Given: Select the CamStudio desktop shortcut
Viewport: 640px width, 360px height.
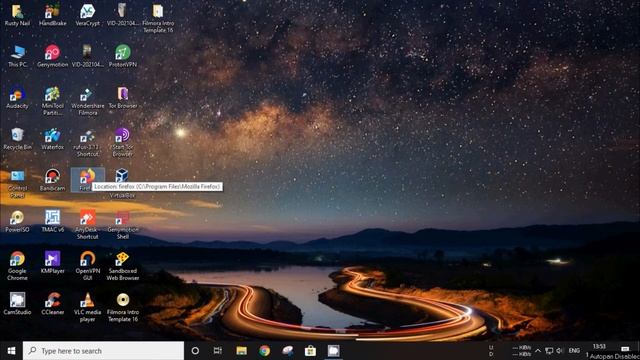Looking at the screenshot, I should (17, 304).
